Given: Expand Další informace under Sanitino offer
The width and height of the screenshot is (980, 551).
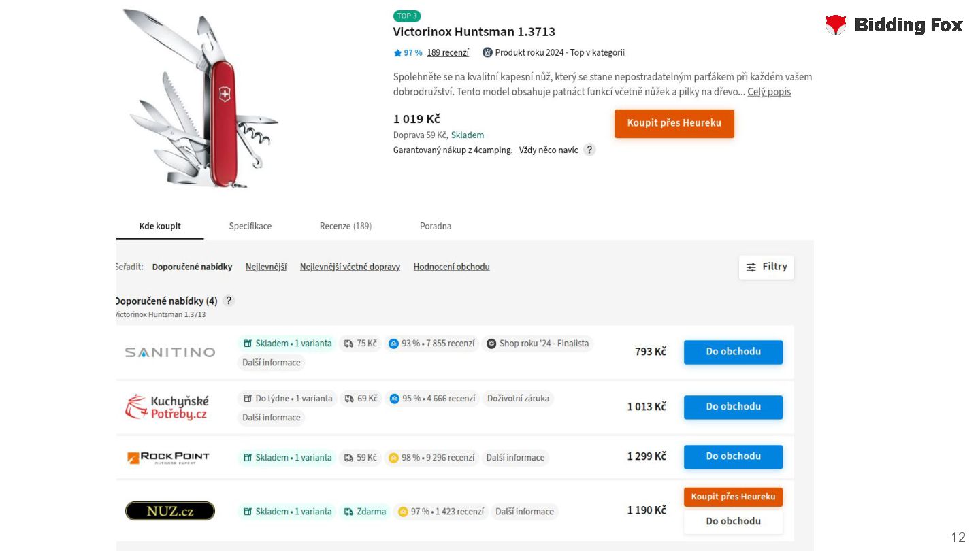Looking at the screenshot, I should coord(272,363).
